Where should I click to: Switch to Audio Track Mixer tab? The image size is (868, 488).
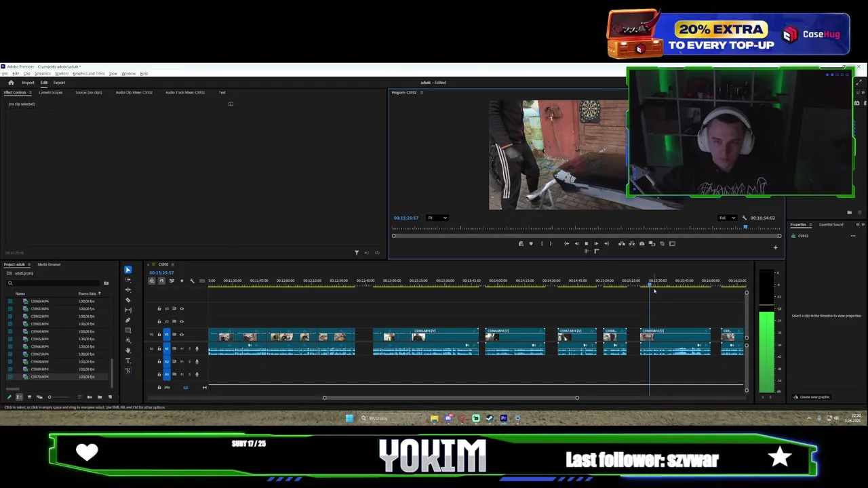pyautogui.click(x=184, y=92)
